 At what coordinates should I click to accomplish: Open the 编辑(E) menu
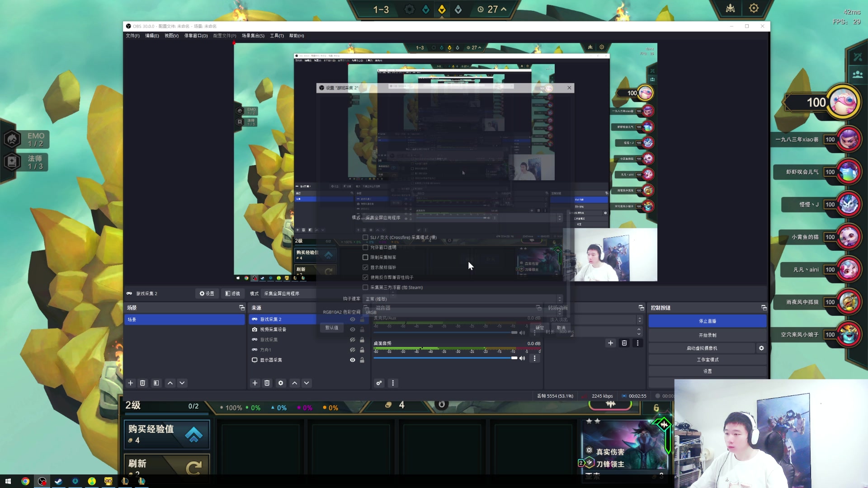click(152, 36)
